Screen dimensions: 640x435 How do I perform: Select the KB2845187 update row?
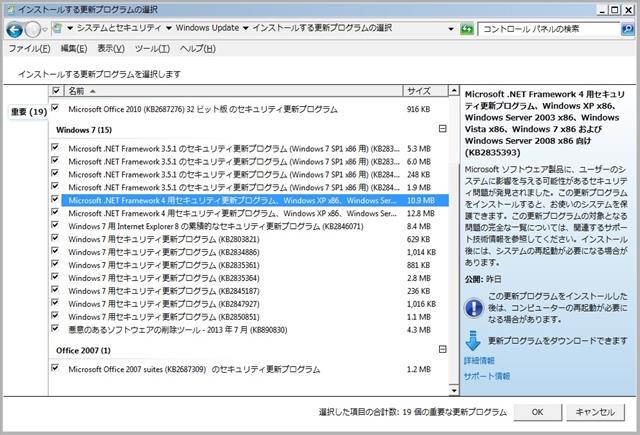(249, 291)
